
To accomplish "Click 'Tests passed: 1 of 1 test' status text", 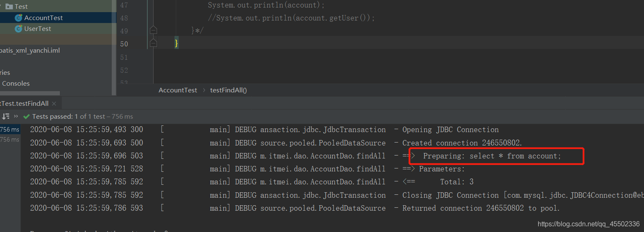I will click(x=69, y=116).
